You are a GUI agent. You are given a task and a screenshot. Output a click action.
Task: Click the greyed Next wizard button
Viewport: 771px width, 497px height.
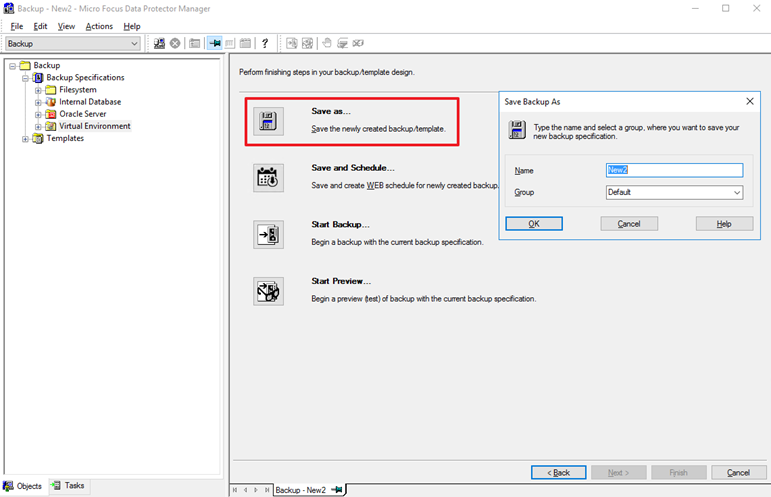(x=619, y=472)
